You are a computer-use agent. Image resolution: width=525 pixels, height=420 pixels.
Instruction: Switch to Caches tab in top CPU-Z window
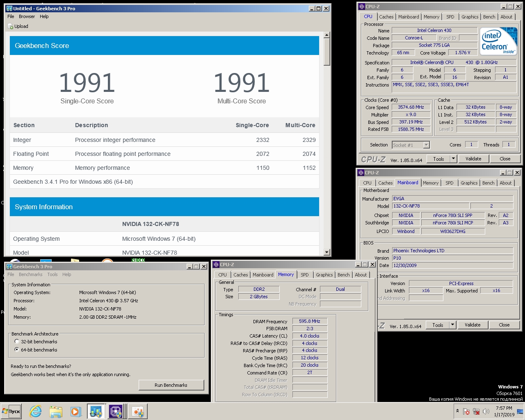386,17
